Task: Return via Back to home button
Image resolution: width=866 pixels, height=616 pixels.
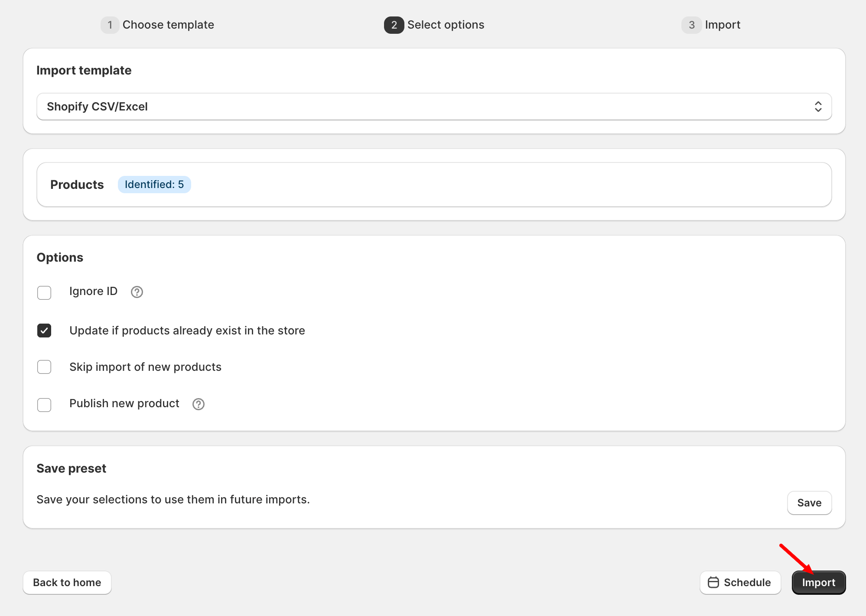Action: pyautogui.click(x=67, y=583)
